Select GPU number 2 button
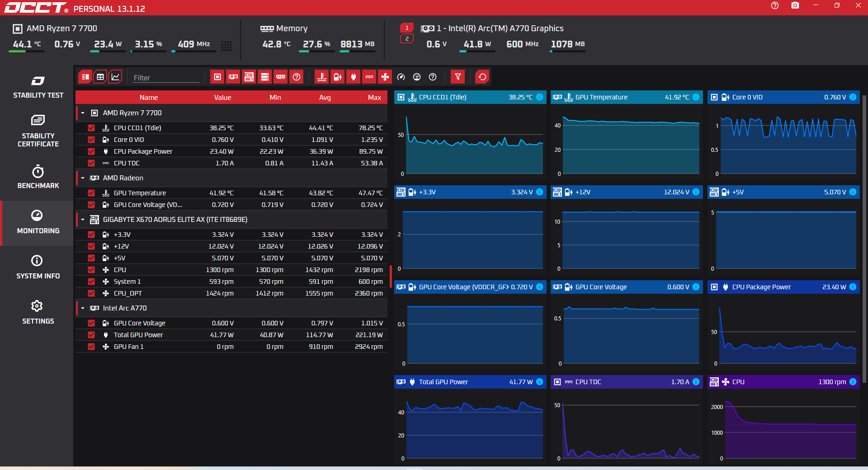This screenshot has width=868, height=470. click(x=407, y=39)
